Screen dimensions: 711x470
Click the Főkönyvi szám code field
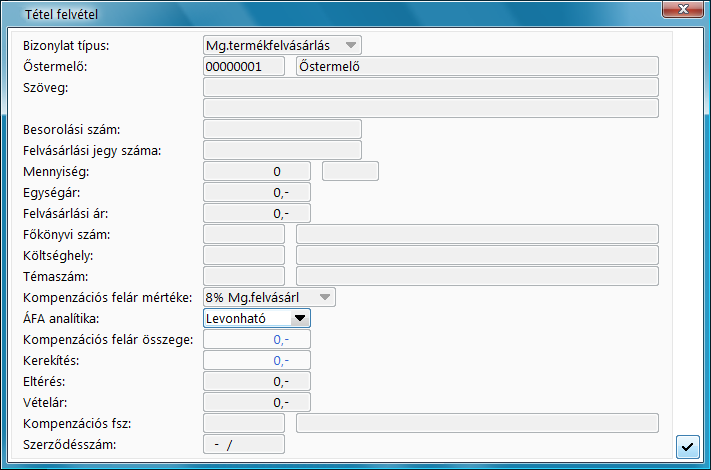coord(243,234)
